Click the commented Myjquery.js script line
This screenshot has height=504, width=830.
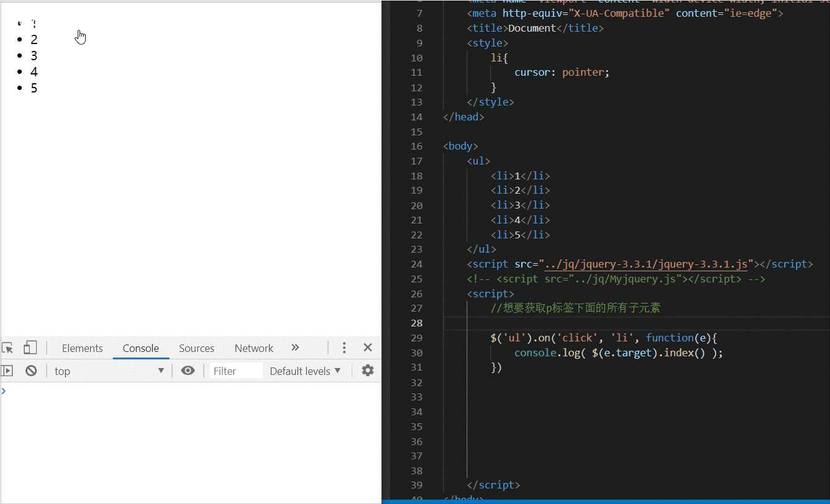point(616,279)
